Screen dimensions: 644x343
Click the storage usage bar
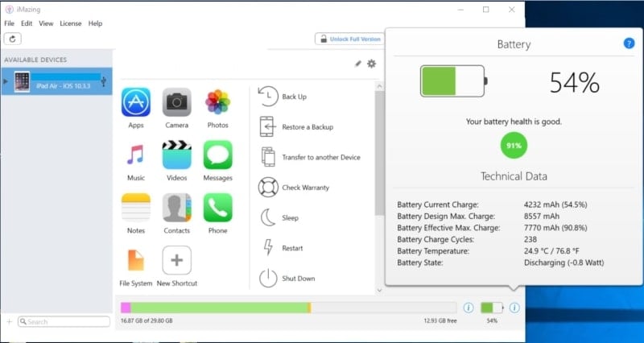click(288, 308)
